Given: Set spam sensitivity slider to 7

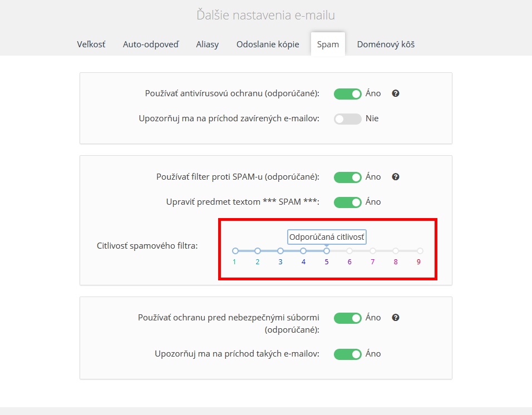Looking at the screenshot, I should (x=373, y=251).
